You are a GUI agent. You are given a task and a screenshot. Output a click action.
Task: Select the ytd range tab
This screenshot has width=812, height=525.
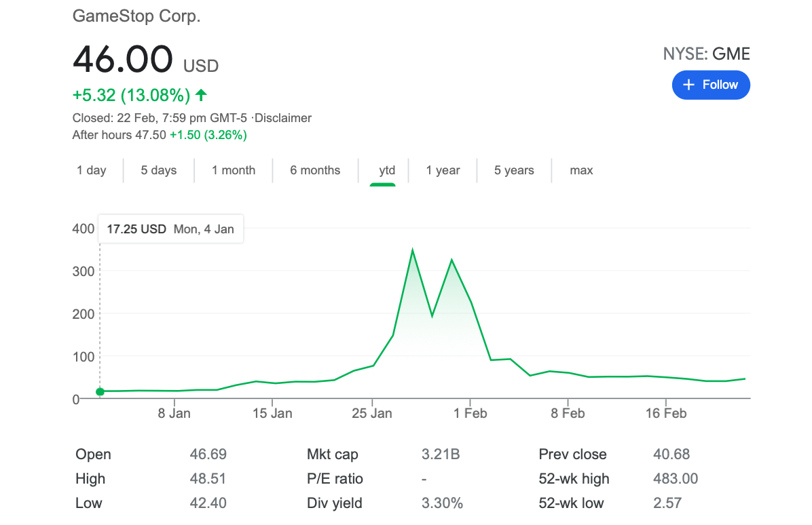click(387, 171)
